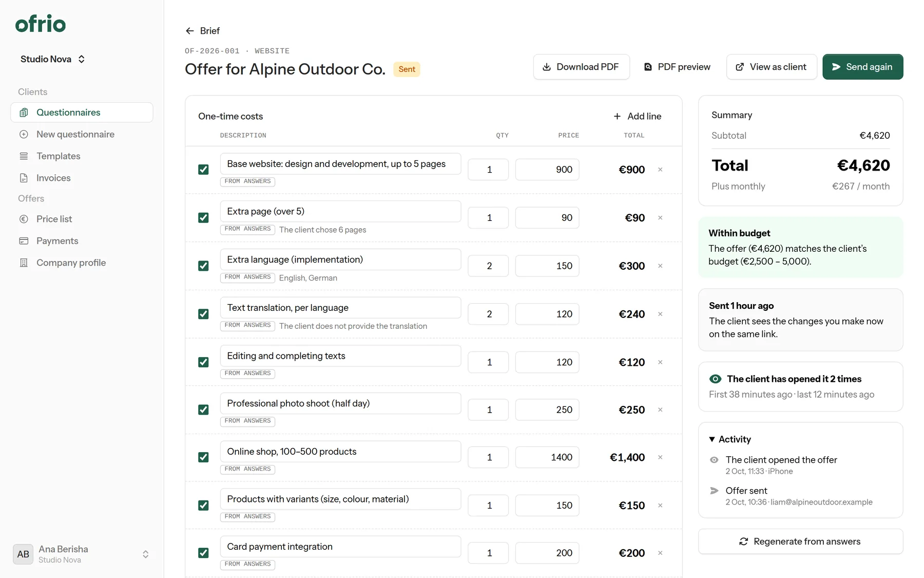This screenshot has height=578, width=924.
Task: Toggle the Professional photo shoot checkbox
Action: coord(203,409)
